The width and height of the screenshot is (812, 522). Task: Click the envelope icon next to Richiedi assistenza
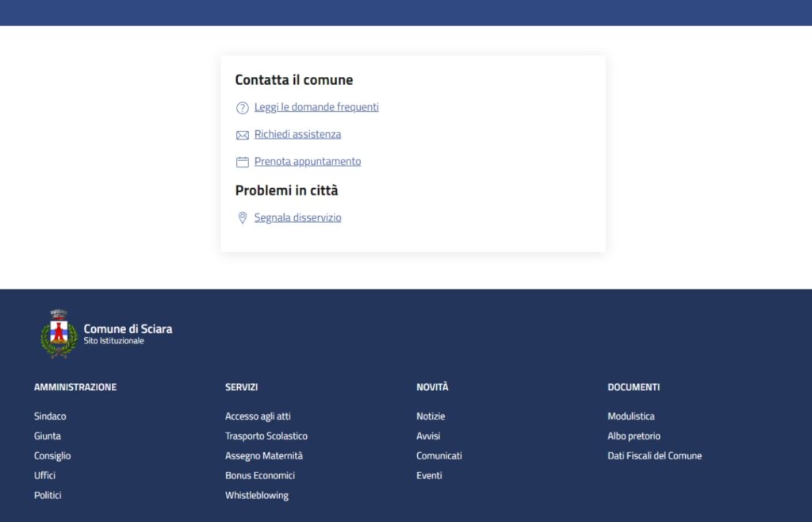(x=243, y=135)
